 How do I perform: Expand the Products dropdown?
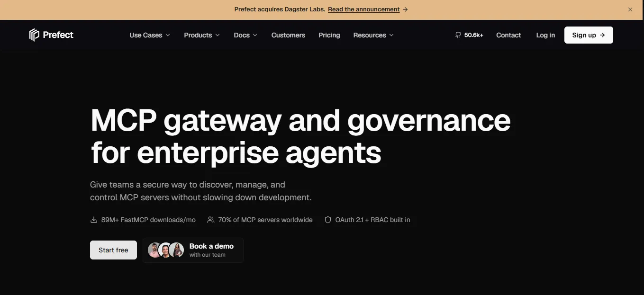[x=202, y=35]
